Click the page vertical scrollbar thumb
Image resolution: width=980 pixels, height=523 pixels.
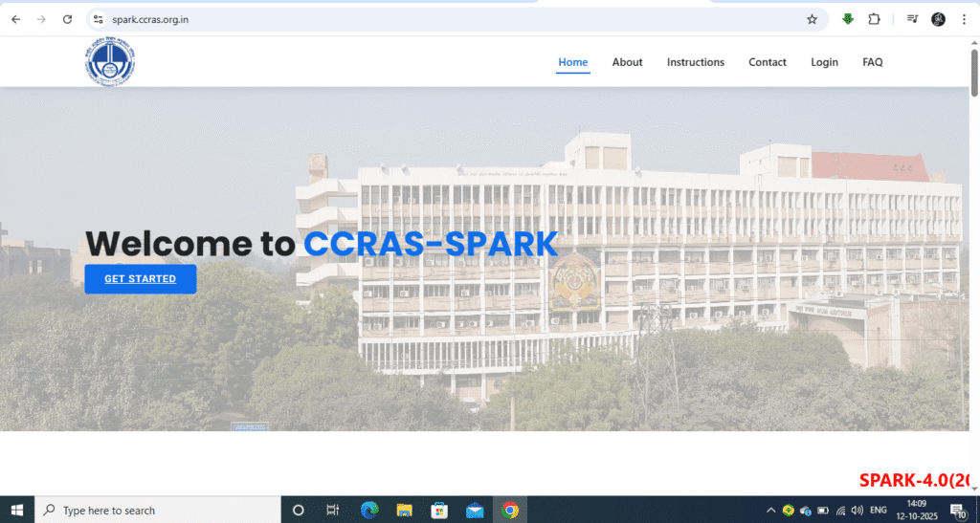pyautogui.click(x=973, y=73)
